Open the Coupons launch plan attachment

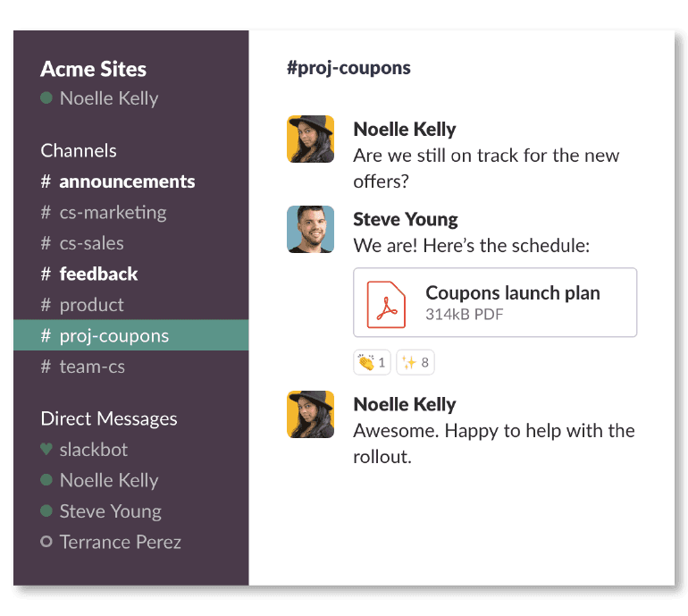coord(512,293)
